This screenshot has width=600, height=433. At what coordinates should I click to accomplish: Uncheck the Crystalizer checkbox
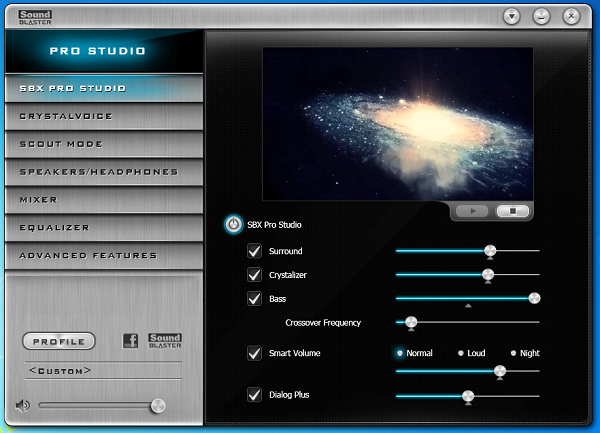pyautogui.click(x=254, y=275)
